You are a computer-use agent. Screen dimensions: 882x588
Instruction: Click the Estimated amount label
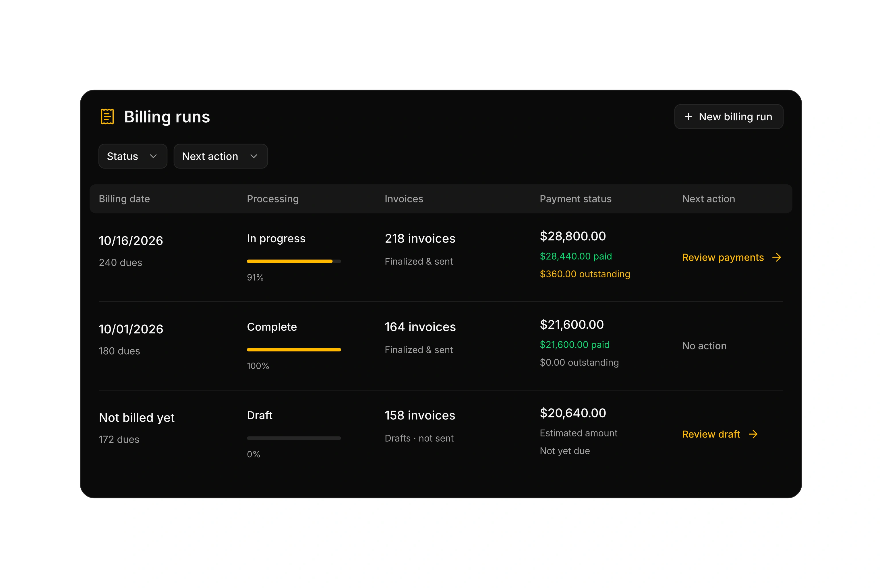pos(579,433)
